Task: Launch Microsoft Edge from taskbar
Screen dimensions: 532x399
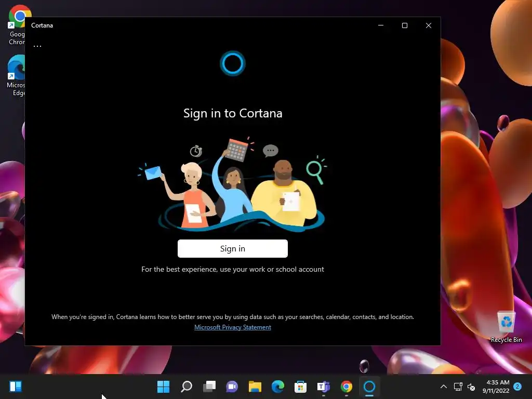Action: click(278, 387)
